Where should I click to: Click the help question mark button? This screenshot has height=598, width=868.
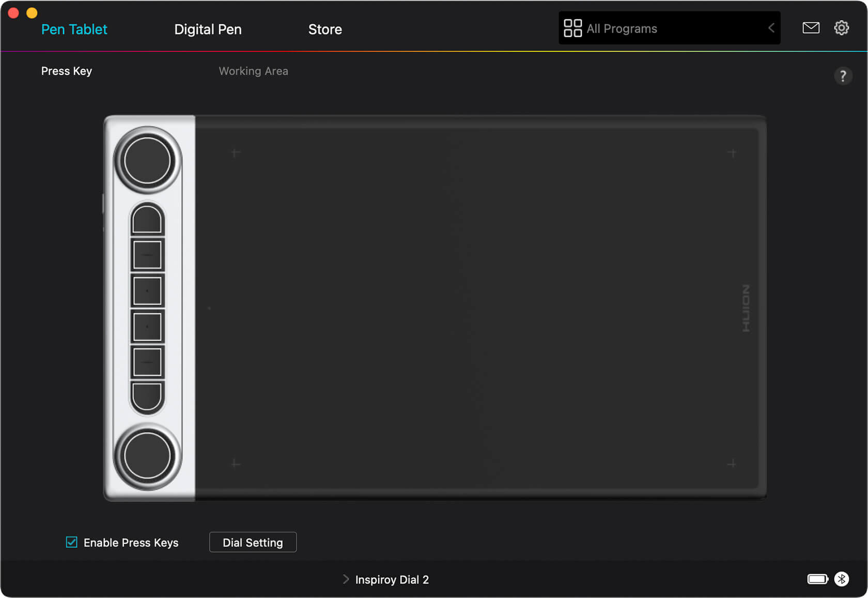843,76
